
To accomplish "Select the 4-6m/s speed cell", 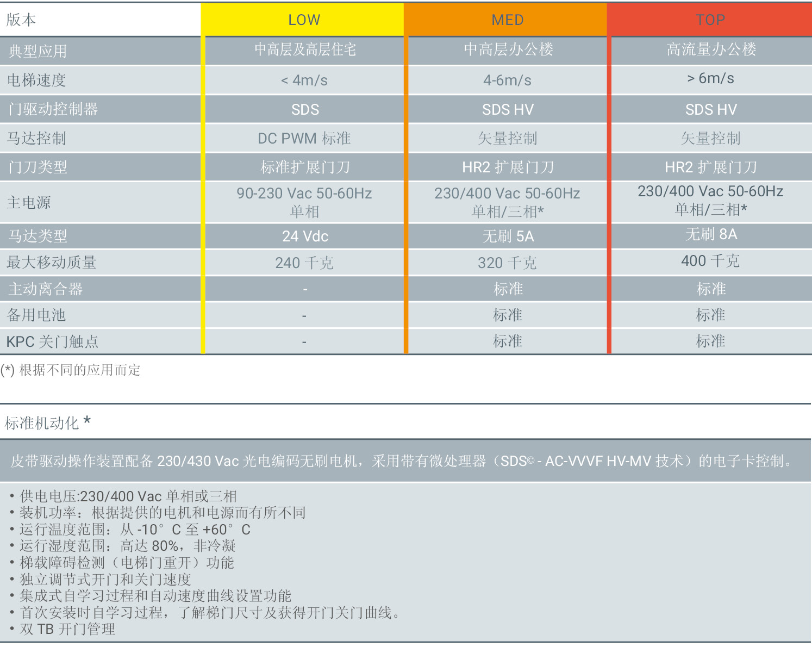I will coord(507,80).
